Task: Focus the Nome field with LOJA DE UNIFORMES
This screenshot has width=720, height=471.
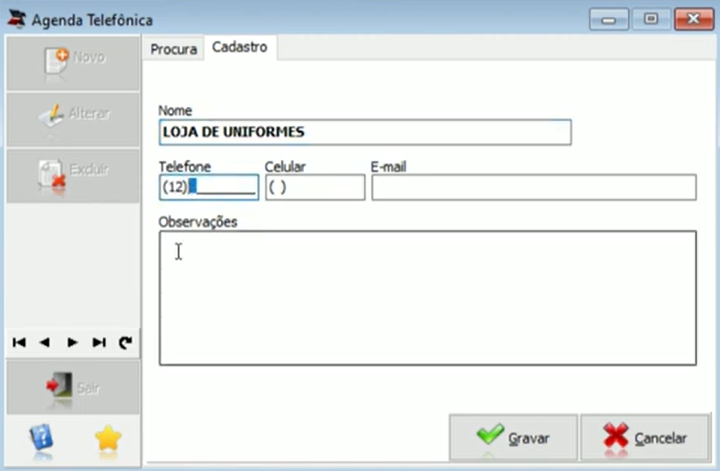Action: tap(365, 132)
